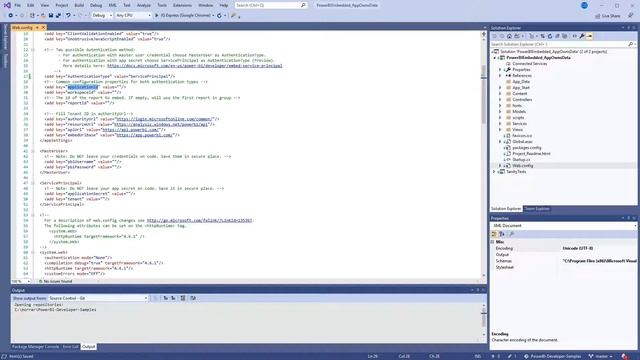Click the account avatar icon

[584, 5]
